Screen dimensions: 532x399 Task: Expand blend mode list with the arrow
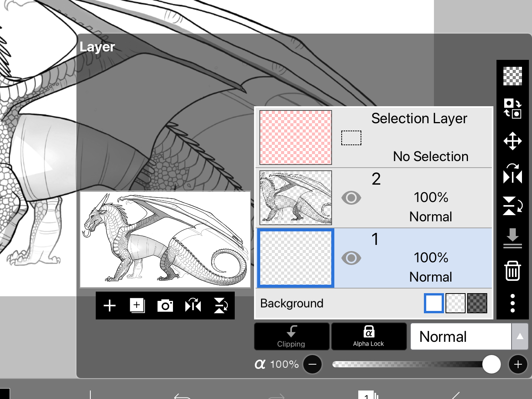tap(520, 336)
